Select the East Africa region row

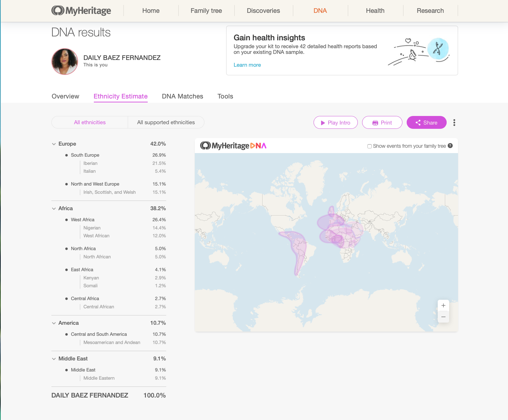click(x=116, y=270)
